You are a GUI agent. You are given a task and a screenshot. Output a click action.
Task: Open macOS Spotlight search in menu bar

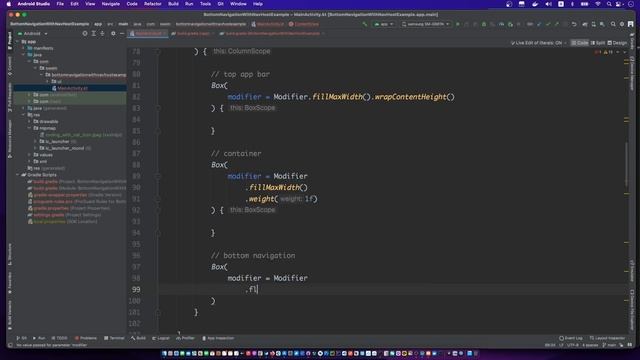point(609,4)
